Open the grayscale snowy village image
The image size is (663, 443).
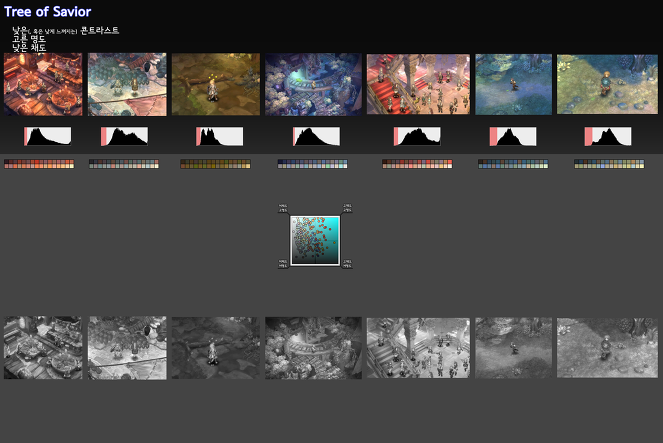pyautogui.click(x=127, y=347)
